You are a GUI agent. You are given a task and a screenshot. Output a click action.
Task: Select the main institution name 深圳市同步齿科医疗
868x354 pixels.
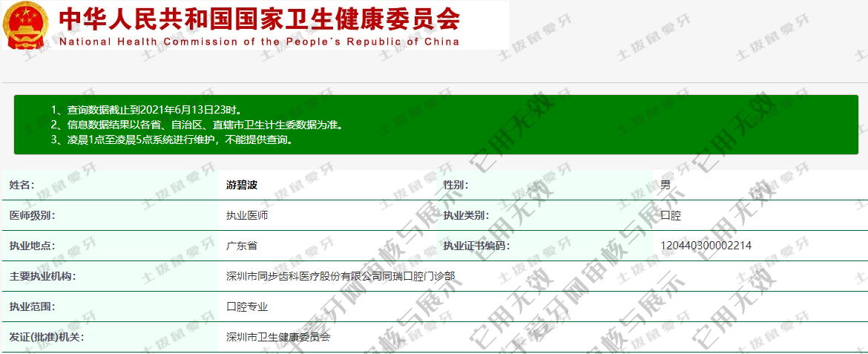[341, 276]
